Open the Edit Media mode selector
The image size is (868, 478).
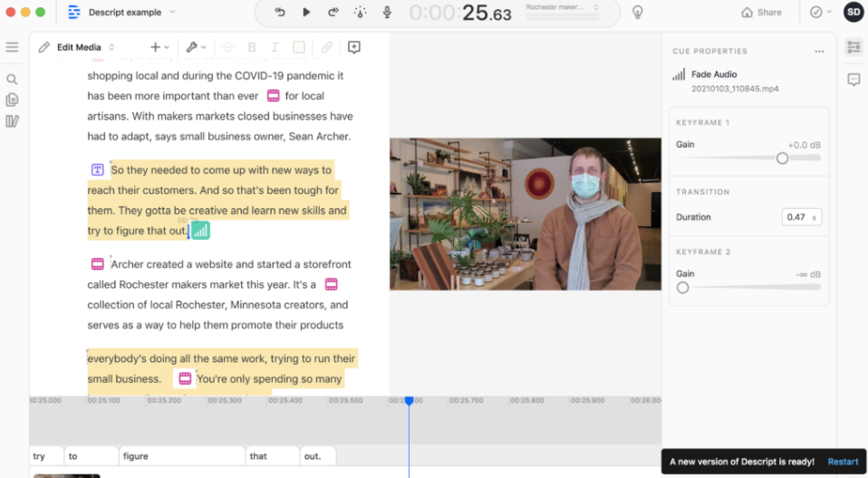pyautogui.click(x=77, y=47)
